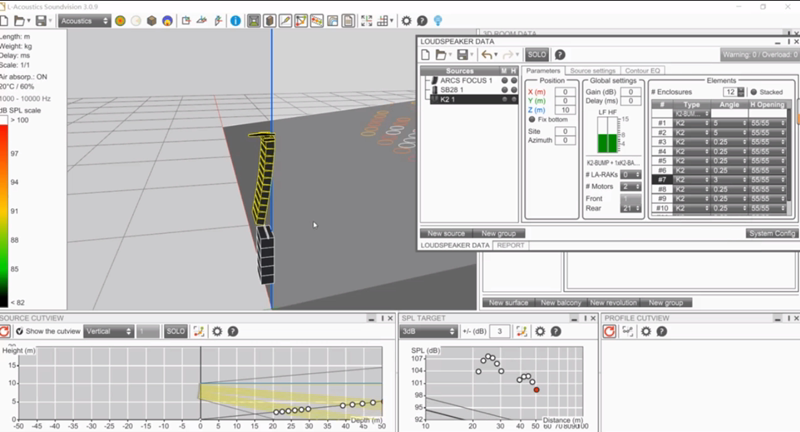Click the System Config button
800x432 pixels.
click(771, 233)
